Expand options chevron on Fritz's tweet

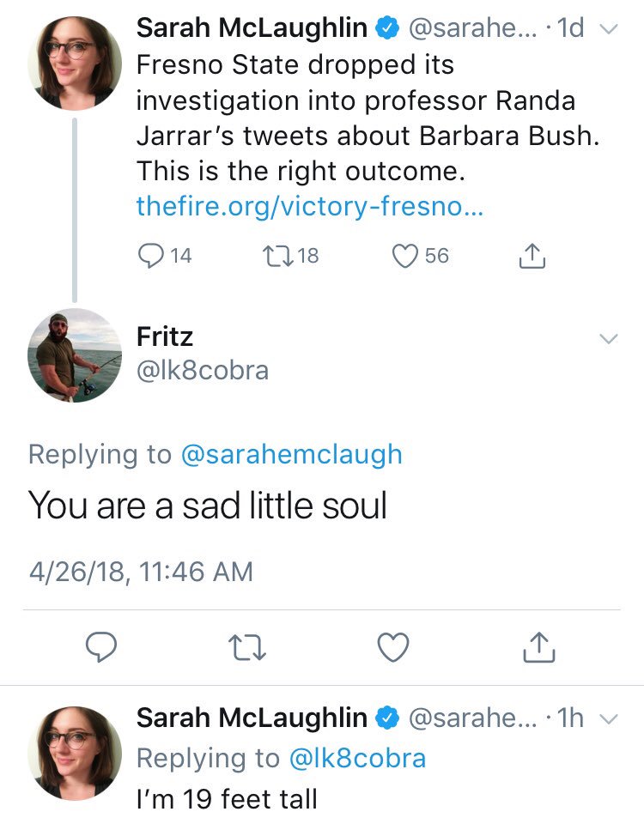pos(608,339)
